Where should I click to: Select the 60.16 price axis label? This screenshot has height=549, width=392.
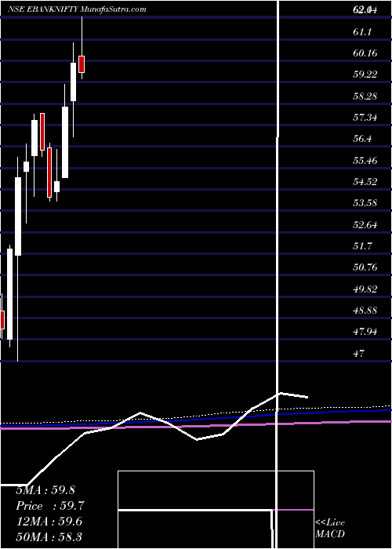365,53
